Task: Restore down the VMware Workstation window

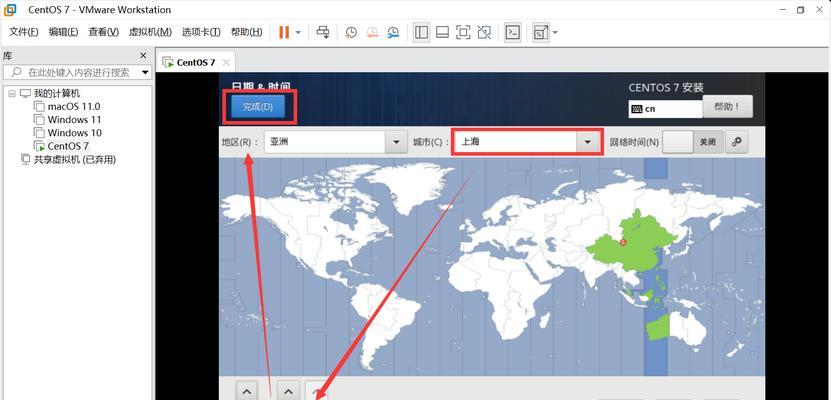Action: 801,10
